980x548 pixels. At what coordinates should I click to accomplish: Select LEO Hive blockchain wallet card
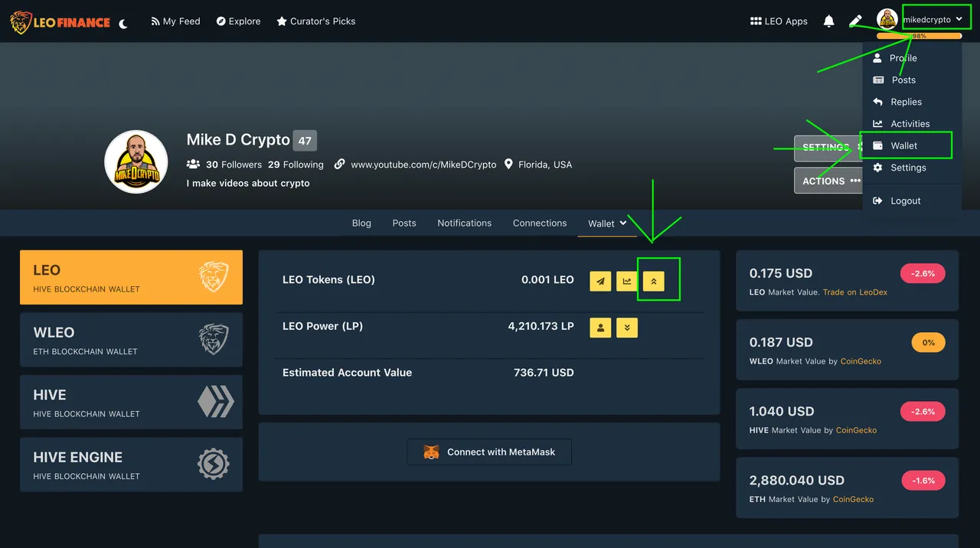click(131, 277)
